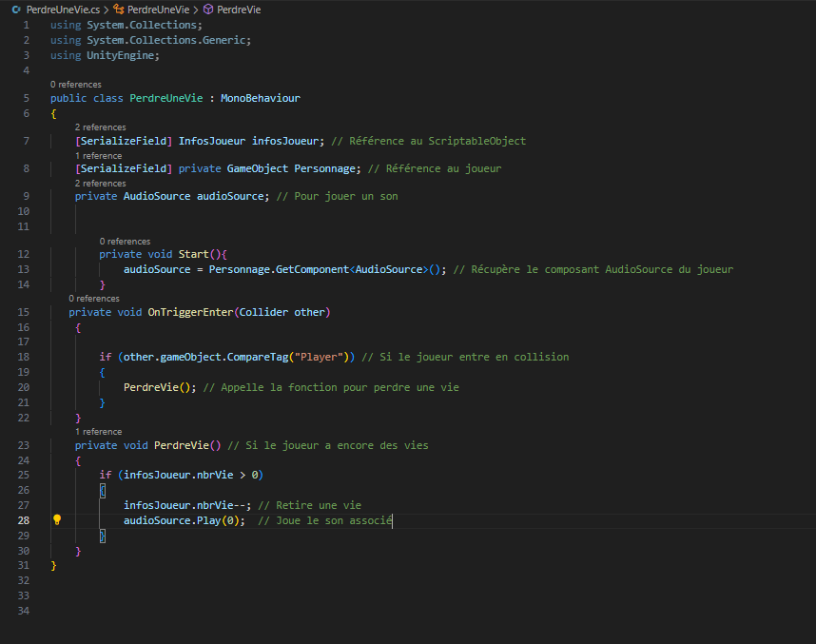The image size is (816, 644).
Task: Open the PerdreUneVie.cs breadcrumb file label
Action: tap(62, 9)
